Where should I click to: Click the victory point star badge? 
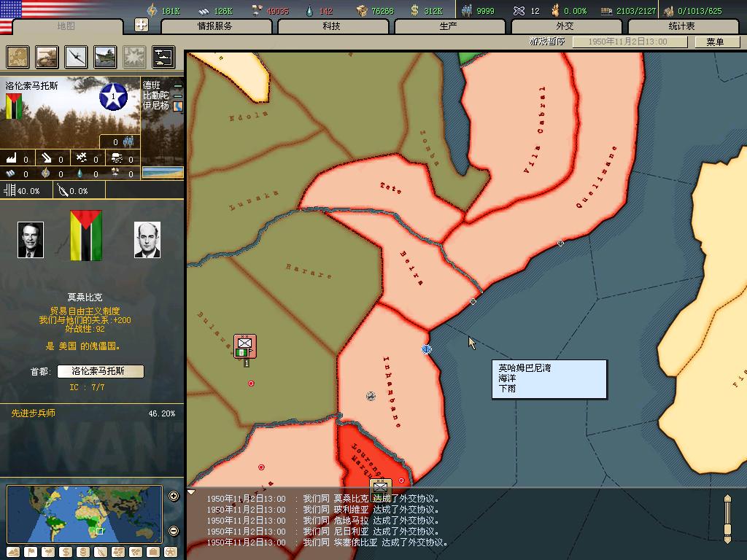113,97
